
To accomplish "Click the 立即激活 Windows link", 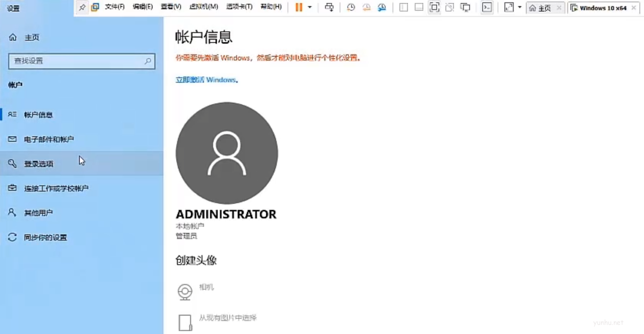I will click(206, 80).
